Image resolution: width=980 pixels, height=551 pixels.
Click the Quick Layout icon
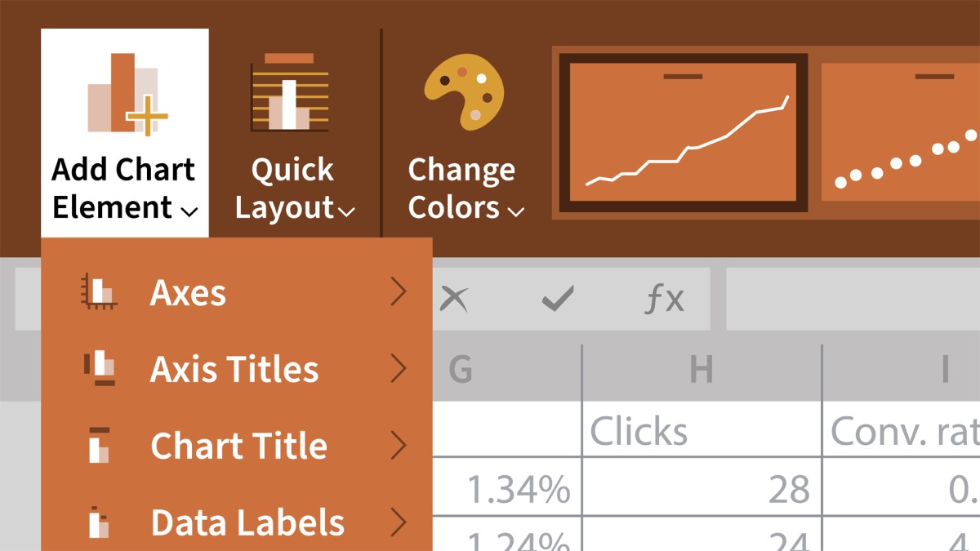(x=290, y=93)
